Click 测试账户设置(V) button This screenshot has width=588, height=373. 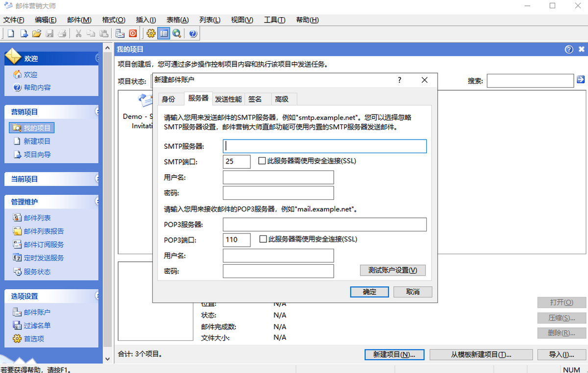393,270
